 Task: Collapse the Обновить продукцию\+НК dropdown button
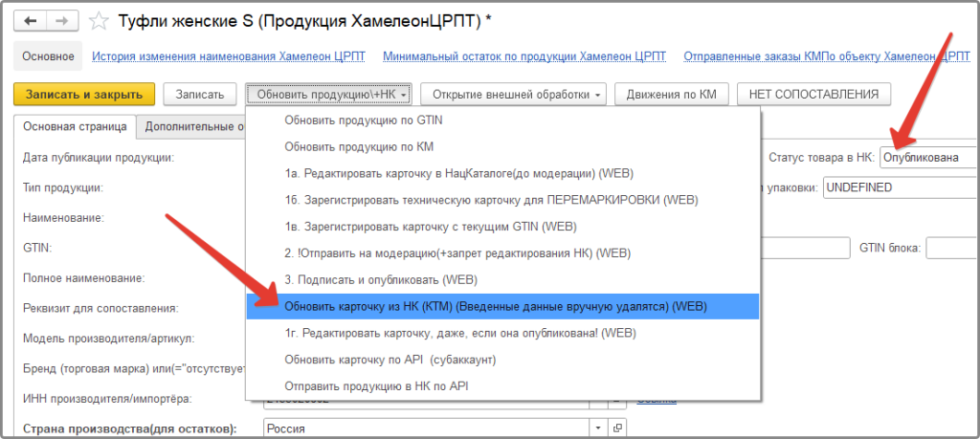coord(329,95)
